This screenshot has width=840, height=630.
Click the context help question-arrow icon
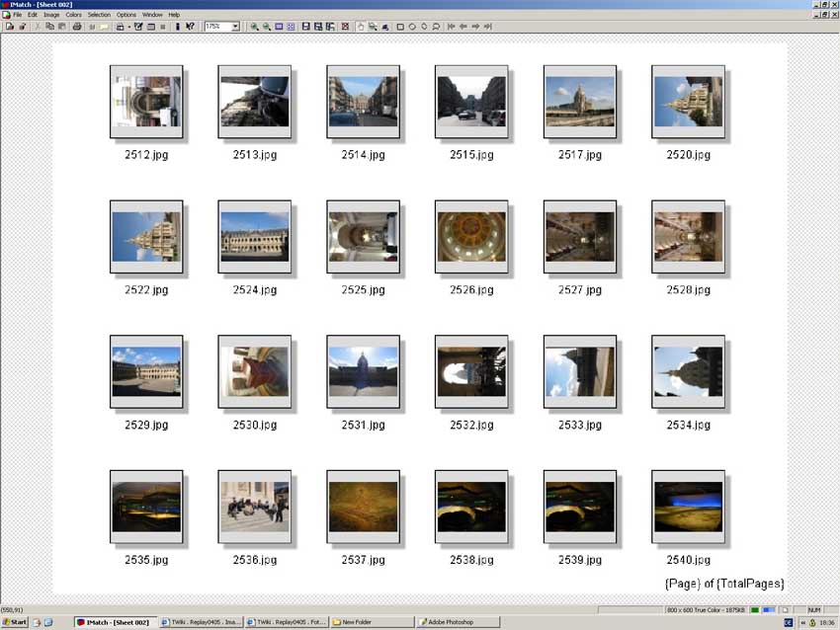[190, 27]
